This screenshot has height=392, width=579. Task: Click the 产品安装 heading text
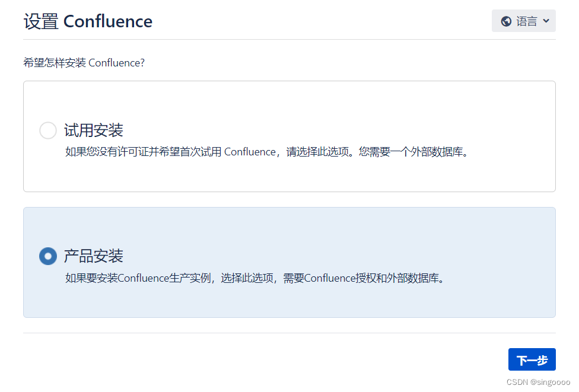click(93, 256)
